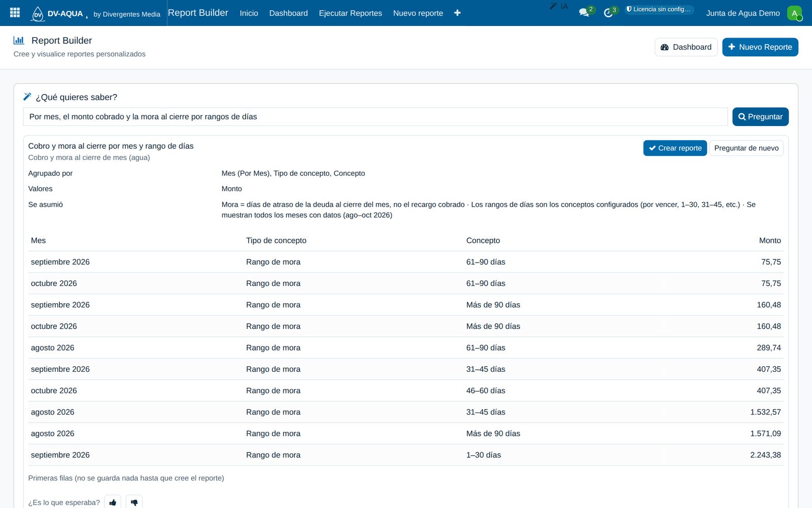
Task: Open the Inicio menu
Action: coord(249,13)
